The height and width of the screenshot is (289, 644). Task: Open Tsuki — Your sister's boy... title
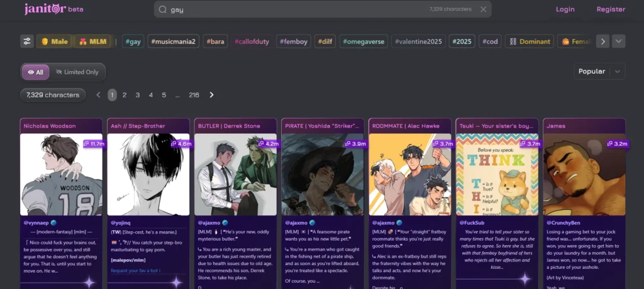click(x=496, y=126)
